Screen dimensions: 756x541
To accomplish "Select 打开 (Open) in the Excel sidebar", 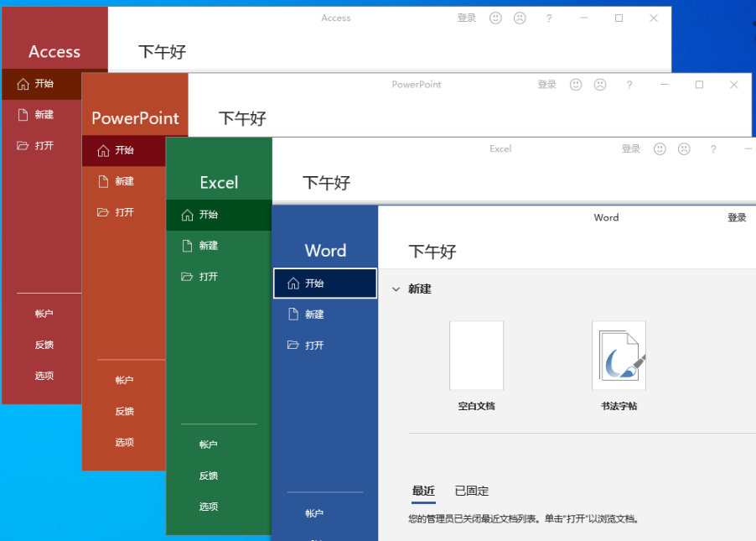I will 219,277.
